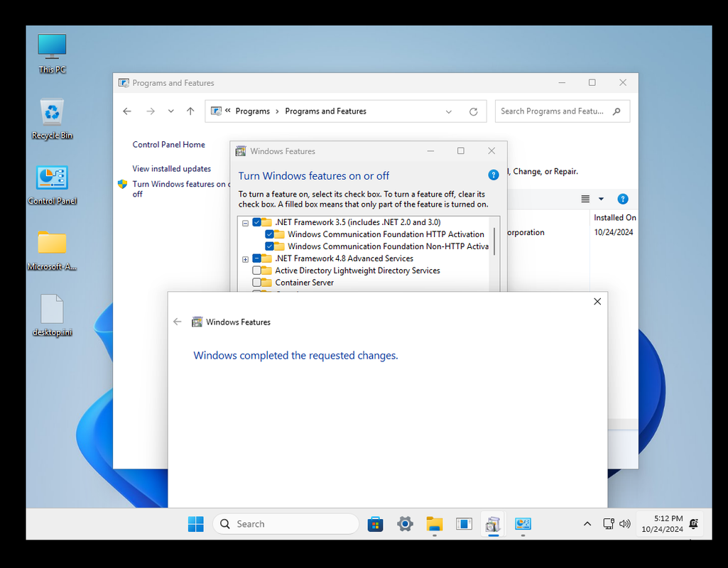Check the Container Server checkbox

click(256, 283)
